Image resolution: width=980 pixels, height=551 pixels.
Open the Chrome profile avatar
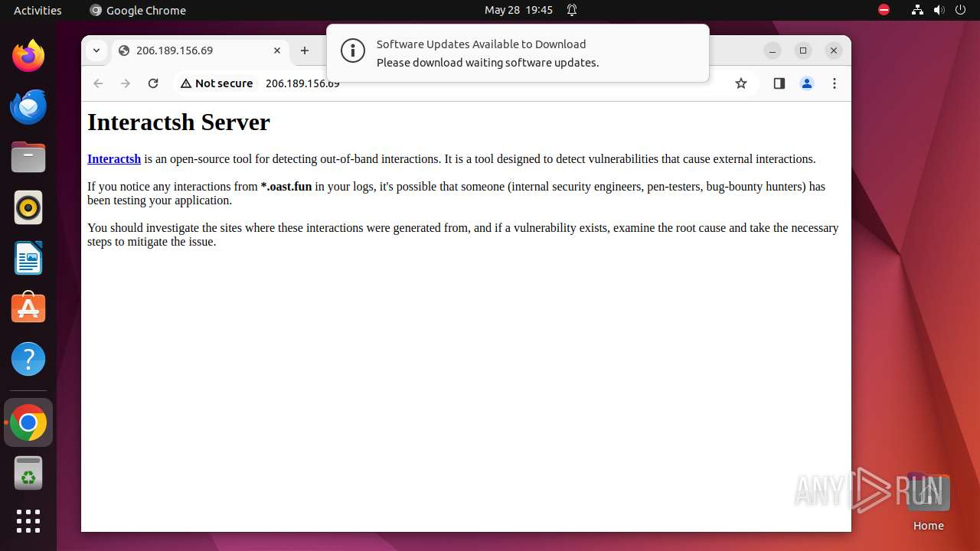coord(807,83)
